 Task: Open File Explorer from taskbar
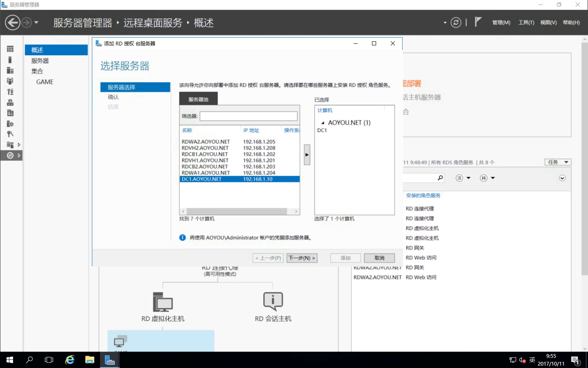90,360
